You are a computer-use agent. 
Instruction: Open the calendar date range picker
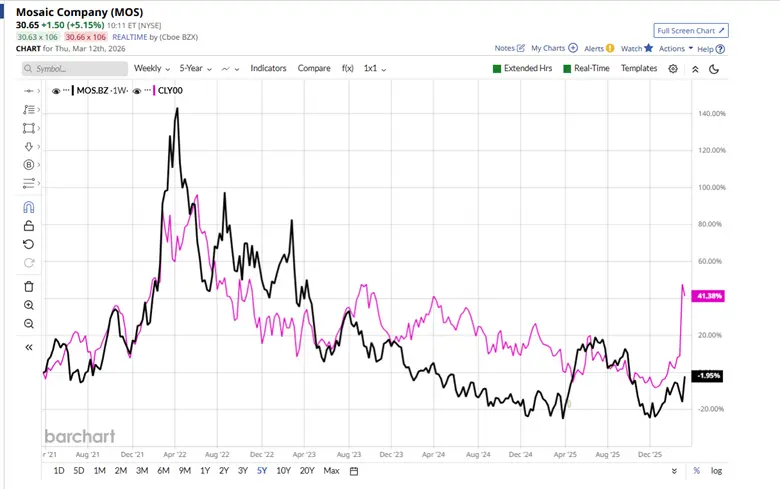[354, 471]
